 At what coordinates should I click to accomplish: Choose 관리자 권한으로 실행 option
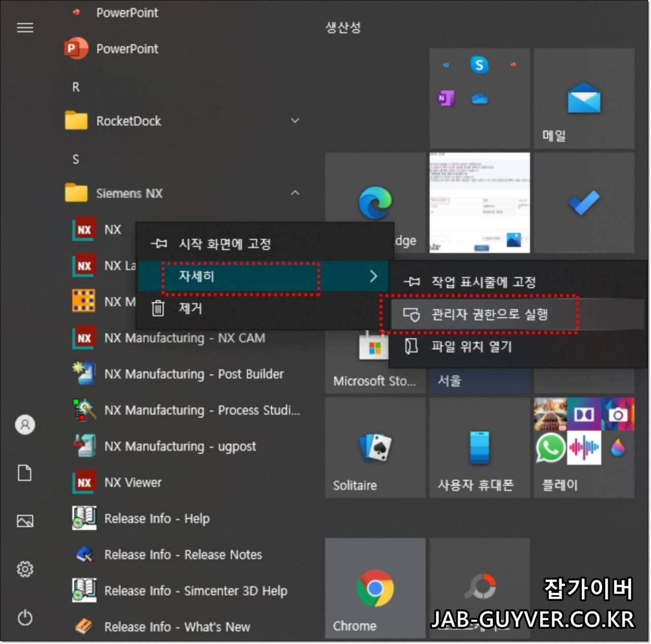point(518,314)
